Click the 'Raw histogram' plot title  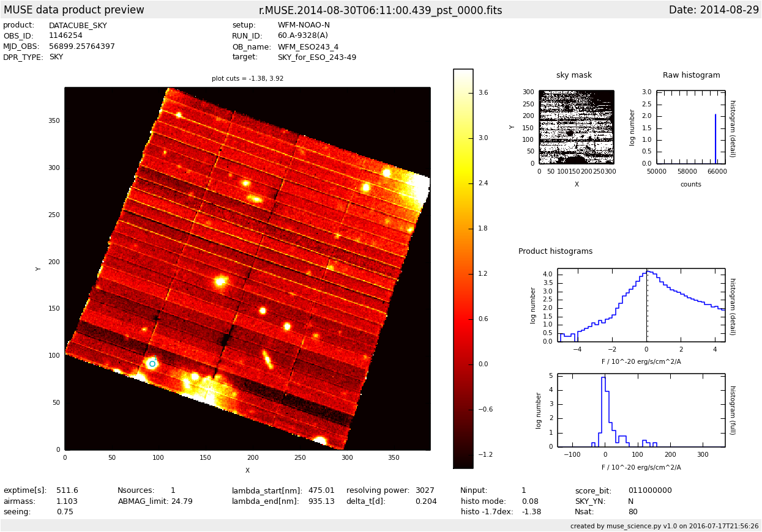(x=692, y=75)
